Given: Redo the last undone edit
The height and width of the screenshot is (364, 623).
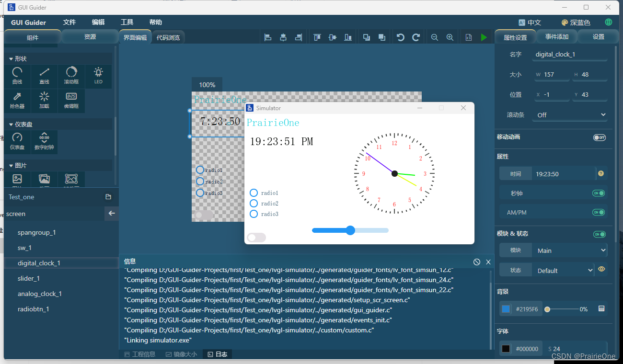Looking at the screenshot, I should [416, 37].
